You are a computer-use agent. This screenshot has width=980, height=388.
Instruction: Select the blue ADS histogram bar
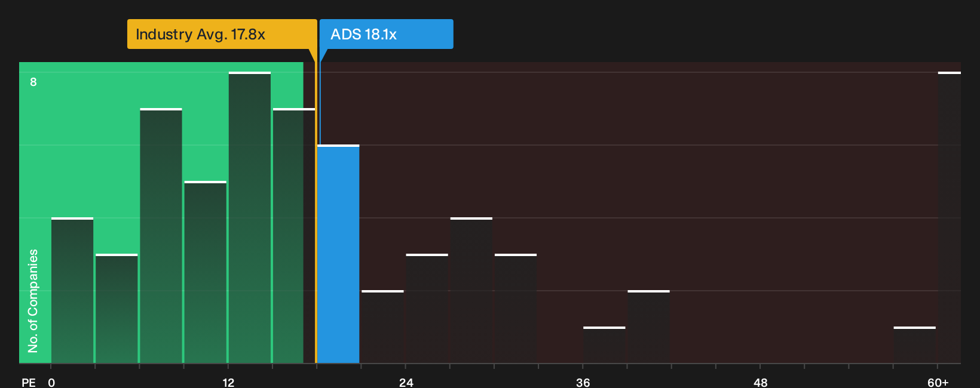tap(338, 254)
